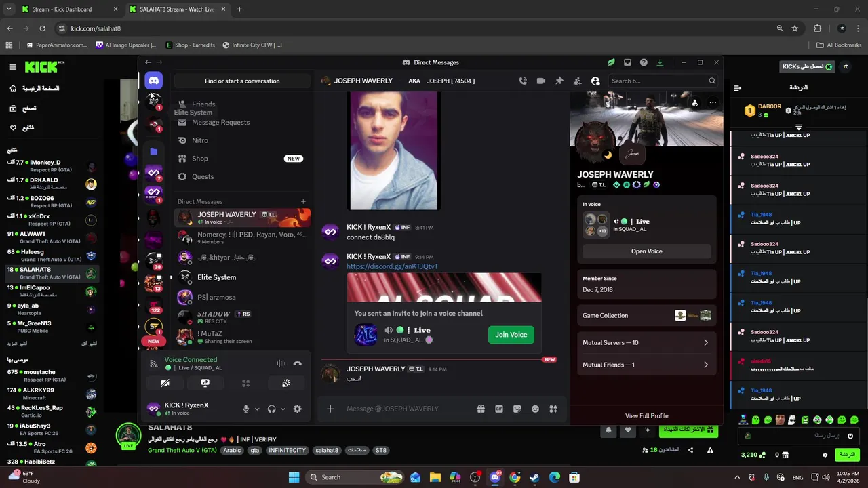Click the green gift subscriptions button on Kick

pos(688,430)
